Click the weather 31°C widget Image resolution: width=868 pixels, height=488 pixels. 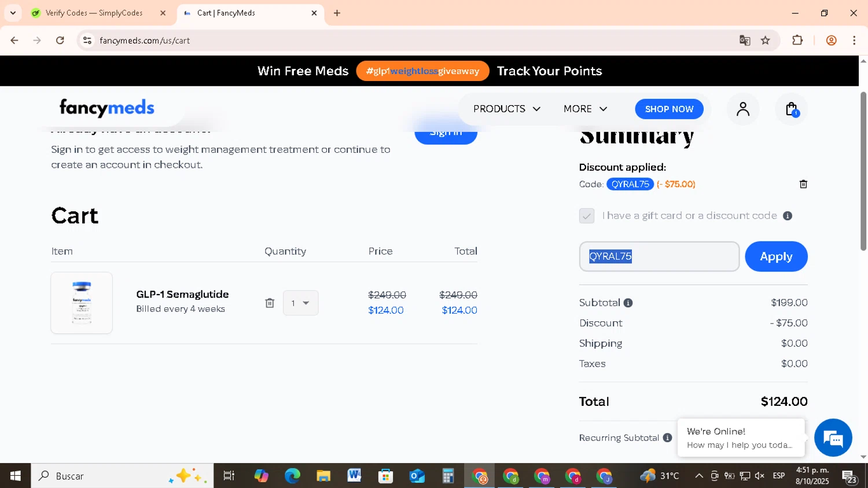point(659,476)
